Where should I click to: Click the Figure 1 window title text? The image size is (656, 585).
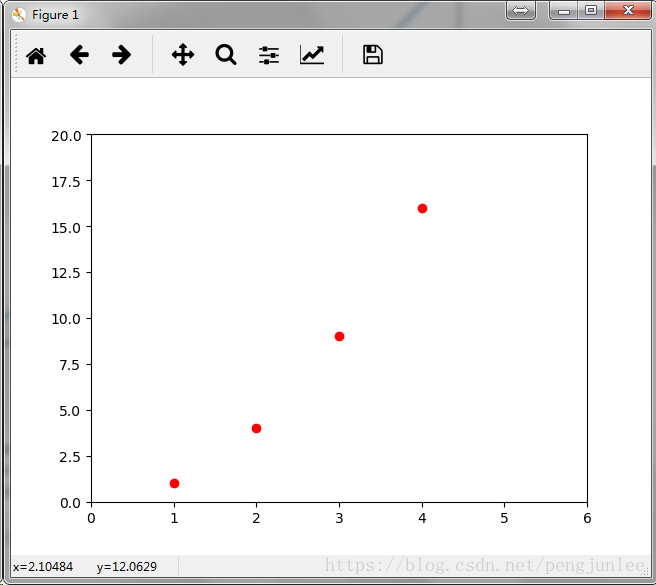pyautogui.click(x=55, y=15)
